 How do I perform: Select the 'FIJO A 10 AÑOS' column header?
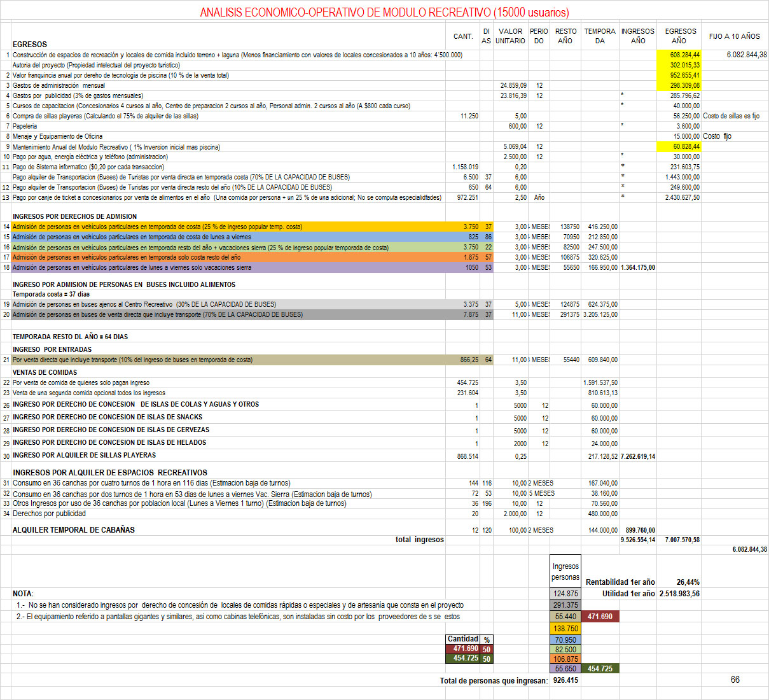(735, 36)
